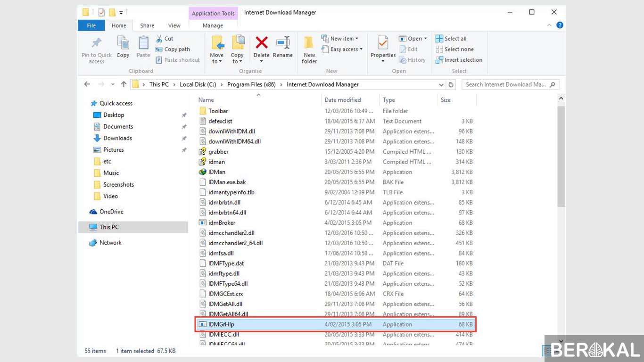Click Copy path in the ribbon
Image resolution: width=644 pixels, height=362 pixels.
[x=173, y=49]
